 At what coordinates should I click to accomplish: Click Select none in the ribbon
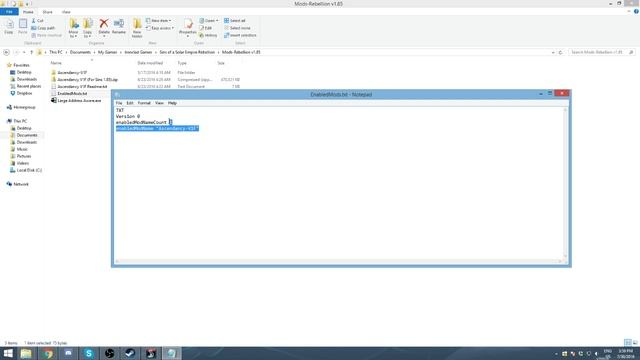click(237, 28)
